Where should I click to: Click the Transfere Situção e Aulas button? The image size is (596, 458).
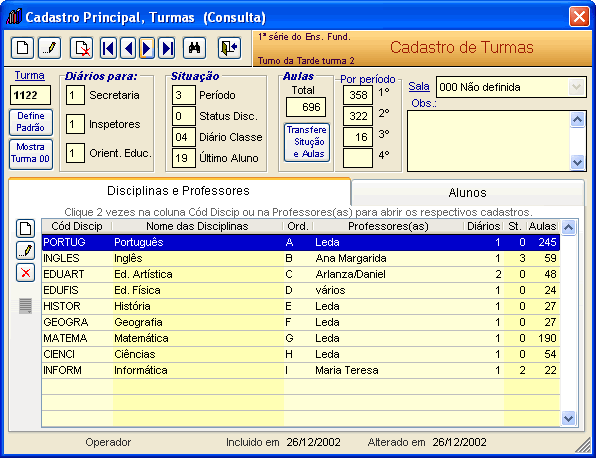click(307, 142)
